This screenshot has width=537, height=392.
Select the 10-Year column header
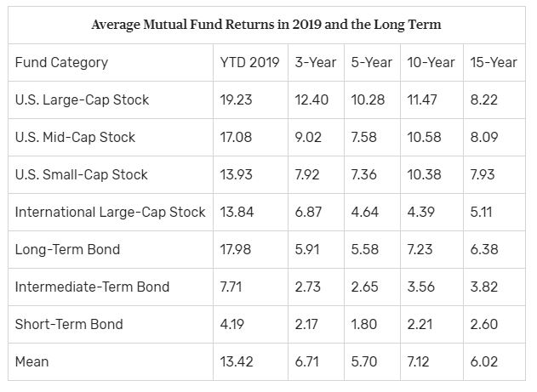[x=431, y=63]
